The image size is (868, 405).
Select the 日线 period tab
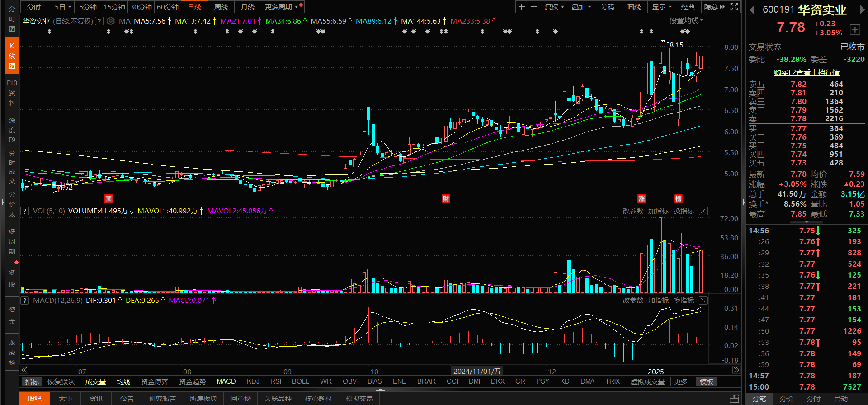tap(194, 7)
